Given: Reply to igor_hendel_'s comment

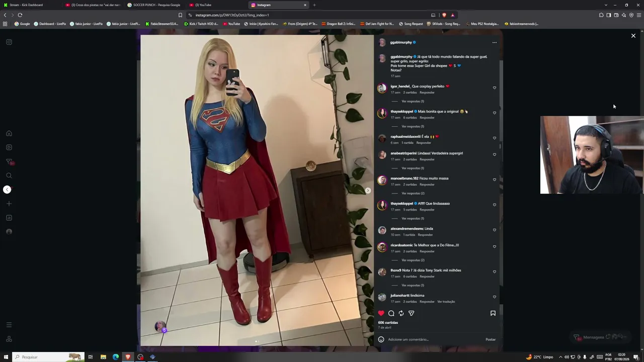Looking at the screenshot, I should [427, 93].
